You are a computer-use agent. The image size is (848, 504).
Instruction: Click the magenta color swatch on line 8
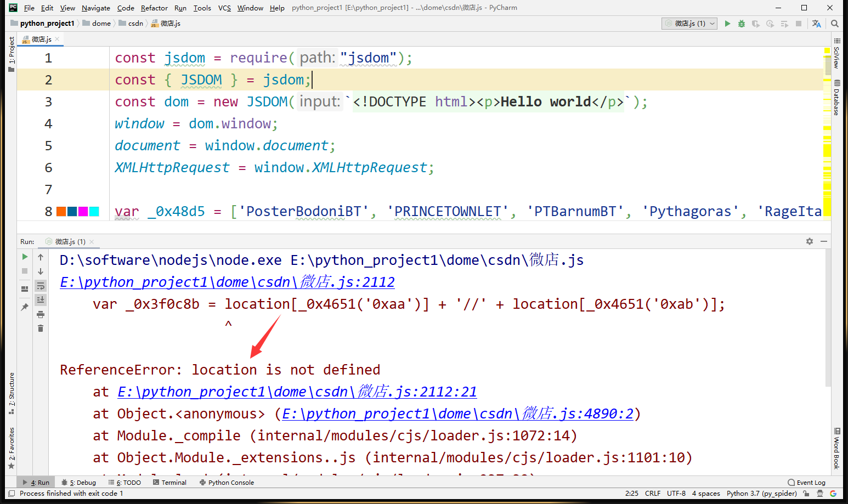[83, 212]
